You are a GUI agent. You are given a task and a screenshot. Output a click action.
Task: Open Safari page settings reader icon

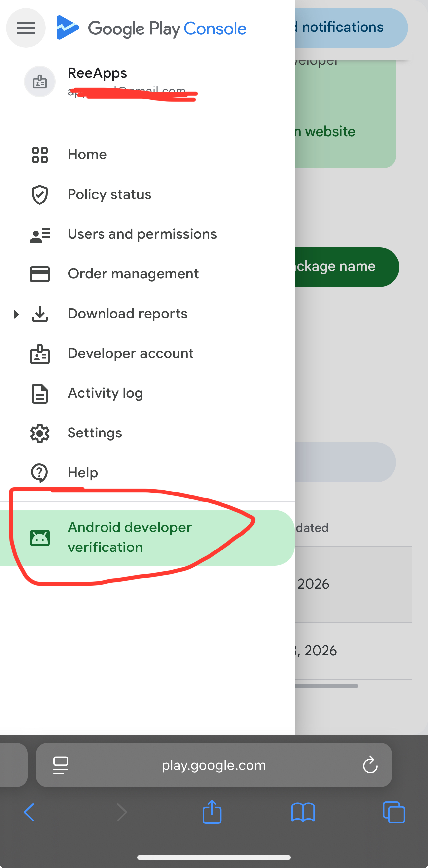(61, 765)
